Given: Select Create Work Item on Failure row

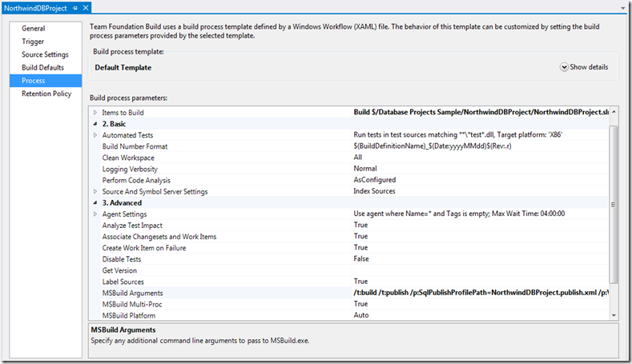Looking at the screenshot, I should click(348, 248).
